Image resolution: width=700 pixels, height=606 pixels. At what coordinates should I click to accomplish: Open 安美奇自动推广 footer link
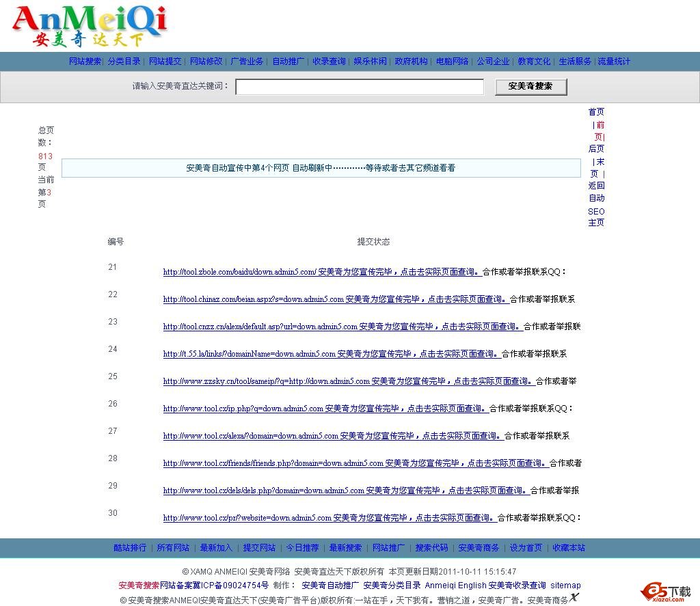(x=330, y=585)
